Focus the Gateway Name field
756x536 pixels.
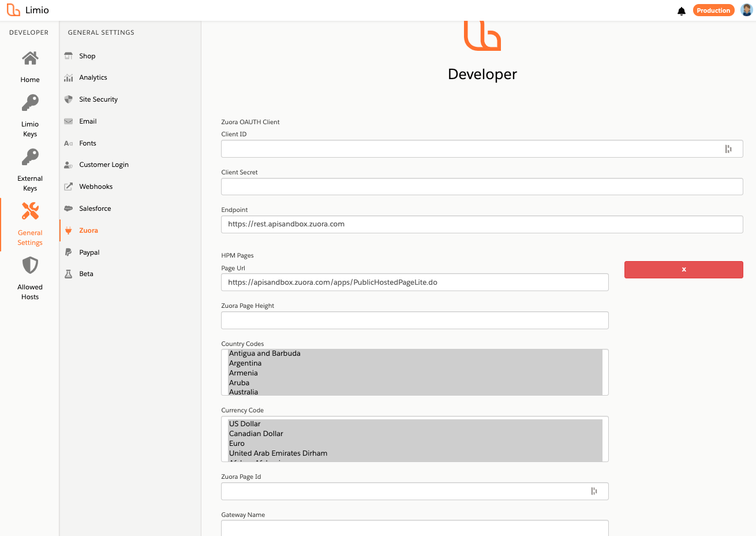pyautogui.click(x=415, y=528)
